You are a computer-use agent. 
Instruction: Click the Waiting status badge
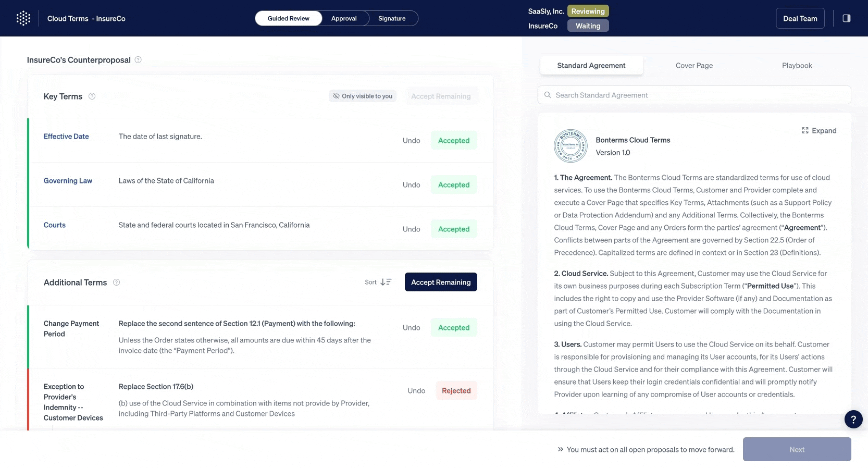point(588,26)
